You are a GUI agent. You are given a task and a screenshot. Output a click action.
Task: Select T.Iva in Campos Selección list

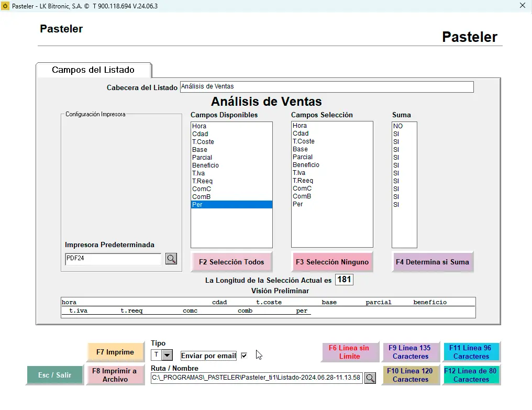point(332,172)
